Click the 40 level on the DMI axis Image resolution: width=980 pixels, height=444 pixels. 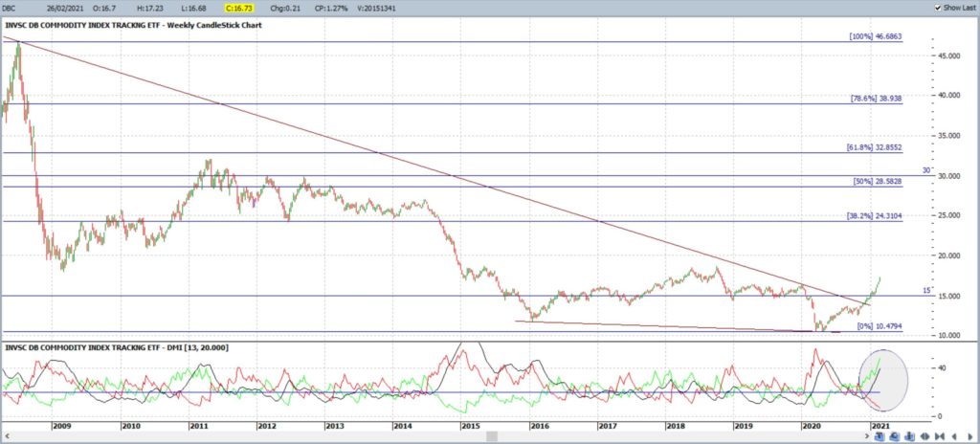(942, 368)
